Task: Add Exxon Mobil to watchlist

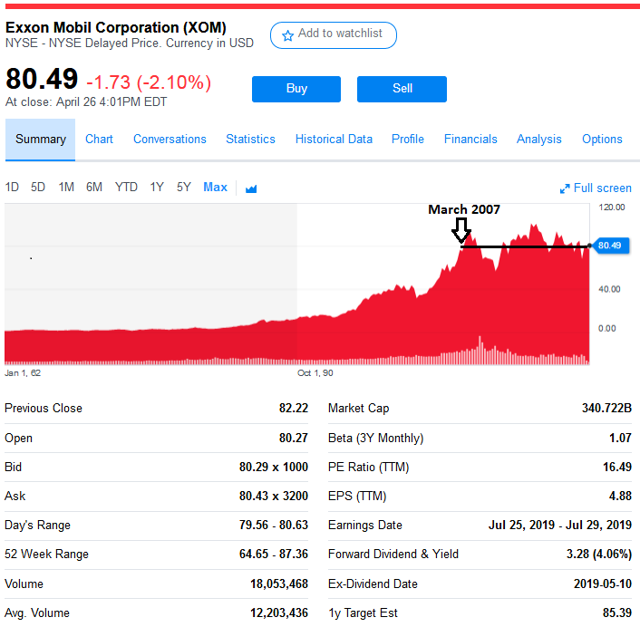Action: 333,36
